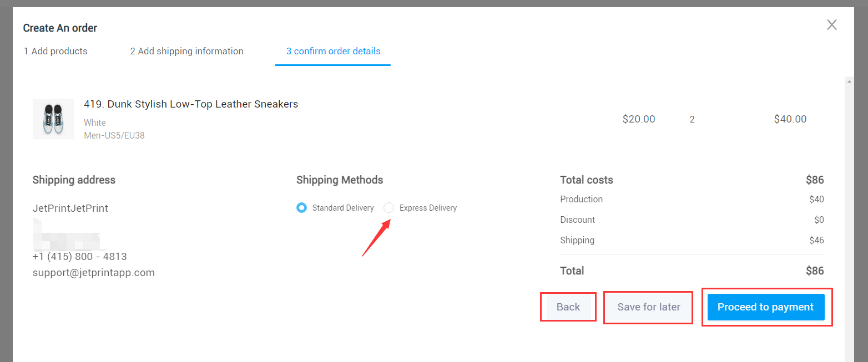Select the Standard Delivery radio button

(x=301, y=208)
